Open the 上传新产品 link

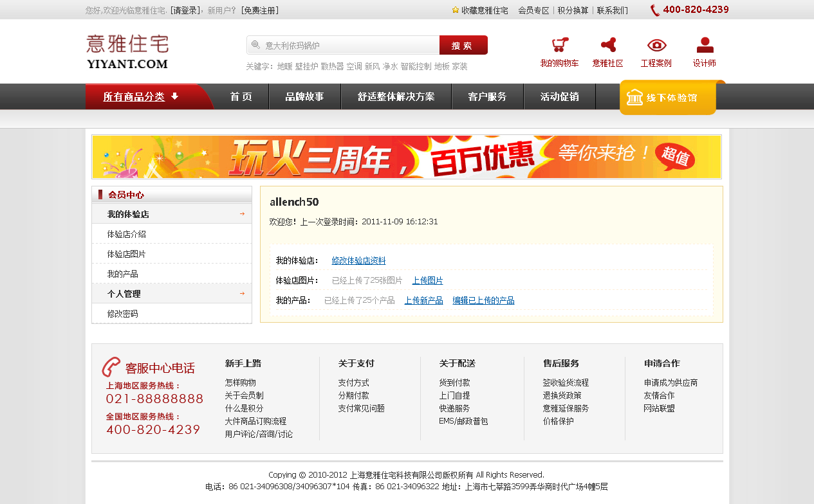coord(423,300)
